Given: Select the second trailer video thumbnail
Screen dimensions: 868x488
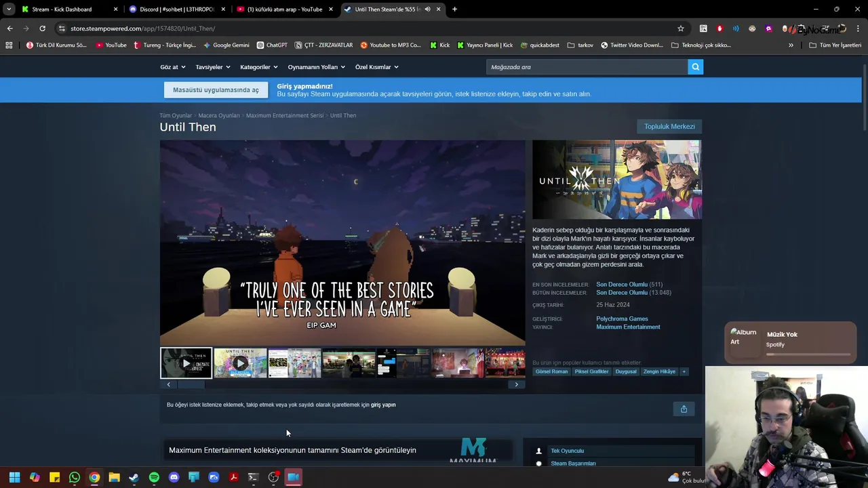Looking at the screenshot, I should point(240,363).
